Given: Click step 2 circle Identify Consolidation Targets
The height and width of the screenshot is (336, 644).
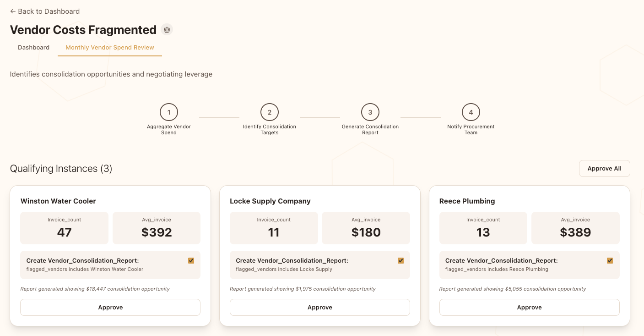Looking at the screenshot, I should pos(270,112).
